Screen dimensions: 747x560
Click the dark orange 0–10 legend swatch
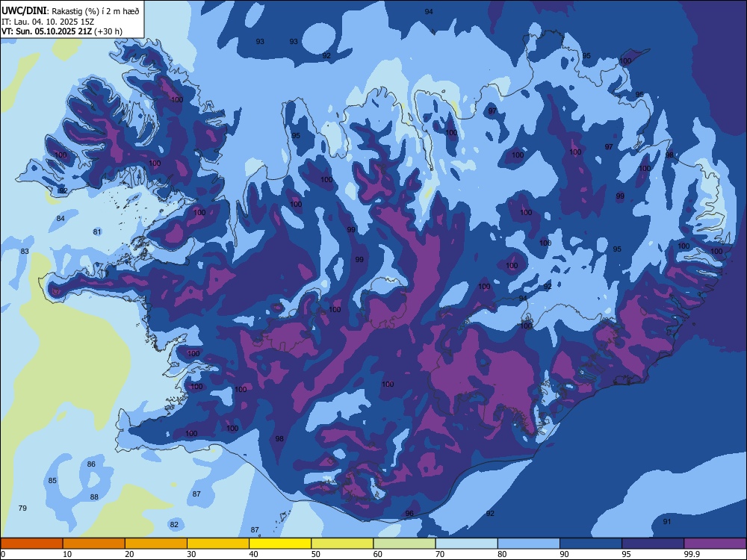pyautogui.click(x=31, y=544)
